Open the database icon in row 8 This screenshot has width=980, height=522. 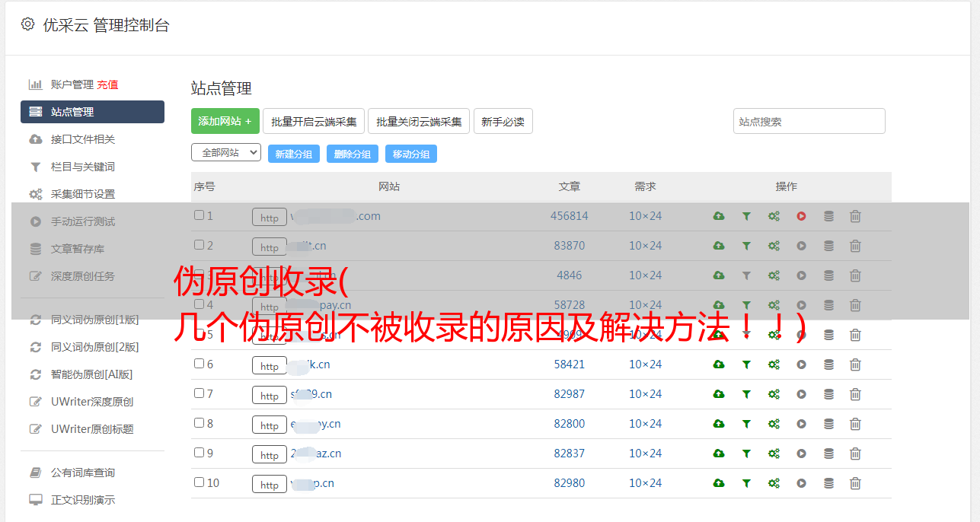tap(828, 424)
